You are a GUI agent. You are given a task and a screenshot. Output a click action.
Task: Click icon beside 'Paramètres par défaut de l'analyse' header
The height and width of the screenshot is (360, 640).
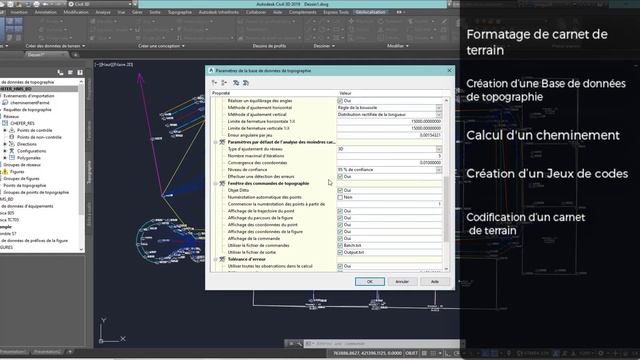point(222,142)
